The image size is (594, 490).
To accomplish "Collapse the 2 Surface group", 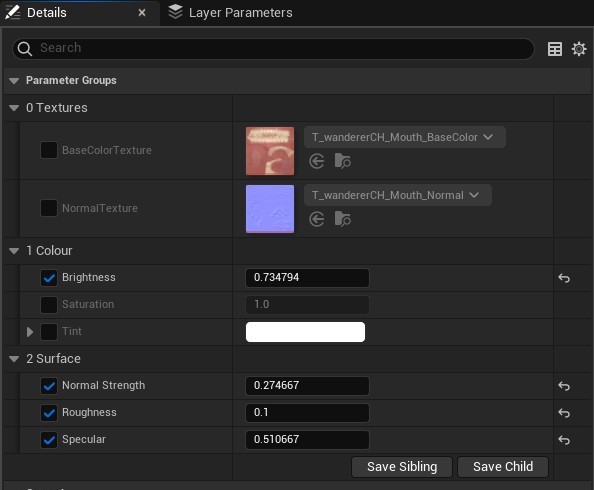I will pyautogui.click(x=14, y=359).
